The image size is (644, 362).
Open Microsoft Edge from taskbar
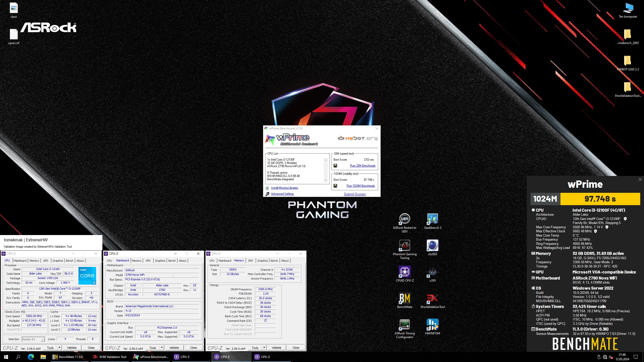click(31, 357)
